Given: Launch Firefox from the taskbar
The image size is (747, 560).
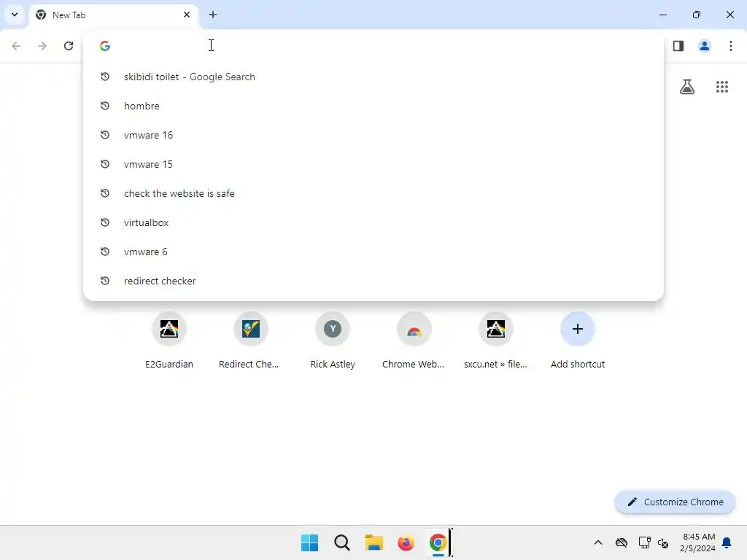Looking at the screenshot, I should (406, 542).
